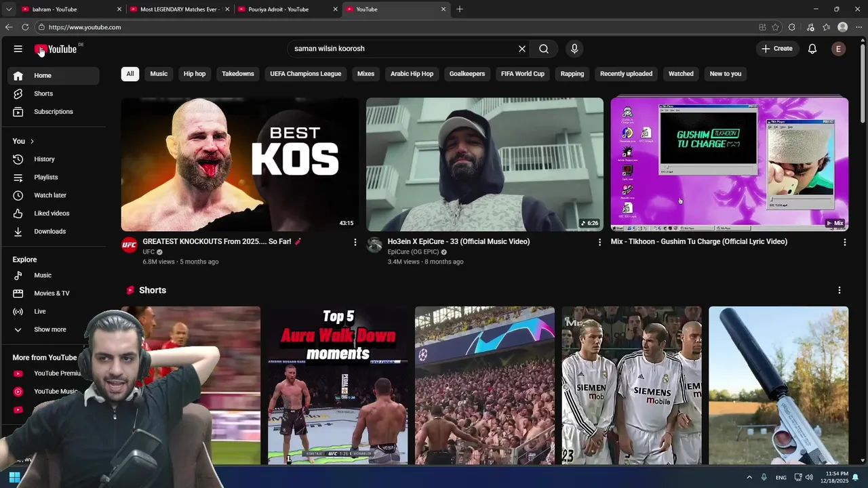Open options for UFC knockouts video
868x488 pixels.
click(355, 242)
